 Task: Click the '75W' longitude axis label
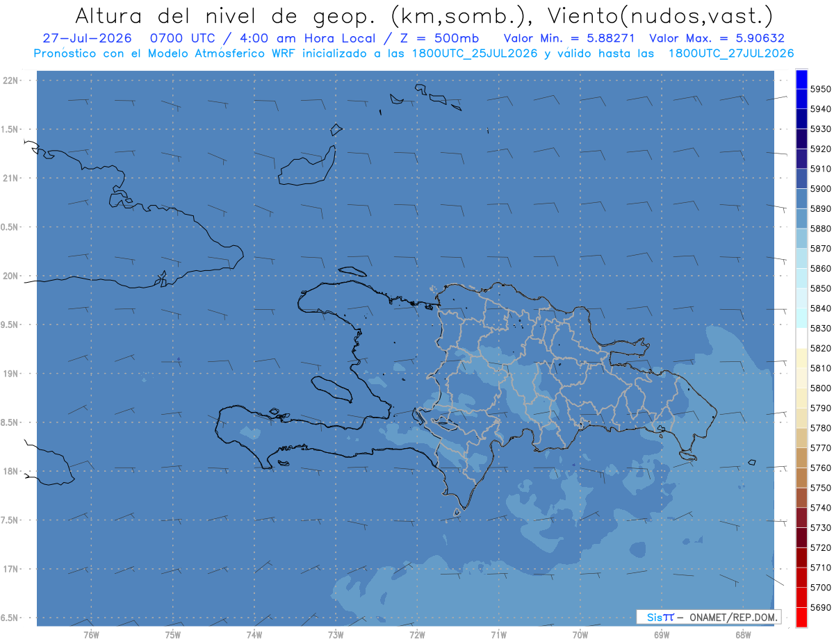click(x=173, y=635)
